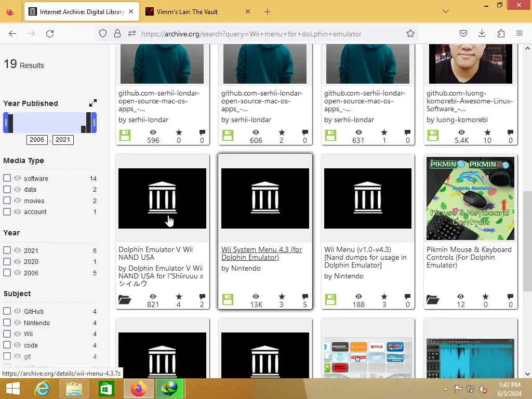The height and width of the screenshot is (399, 532).
Task: Click the padlock site info icon
Action: point(117,33)
